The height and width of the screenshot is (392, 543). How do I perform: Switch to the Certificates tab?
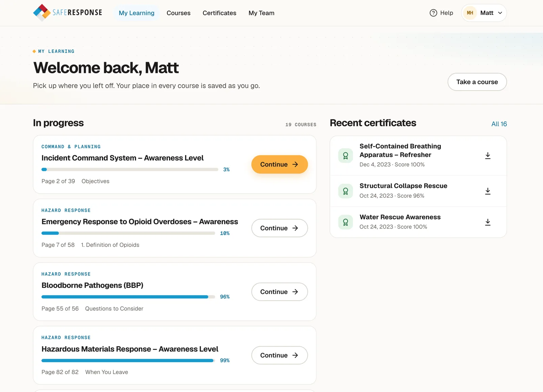pos(219,13)
